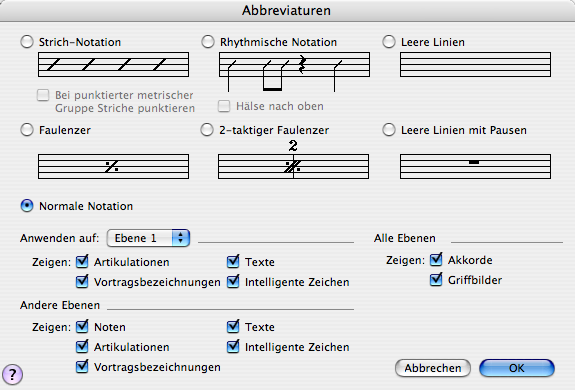The width and height of the screenshot is (575, 390).
Task: Toggle Vortragsbezeichnungen under Andere Ebenen
Action: (82, 367)
